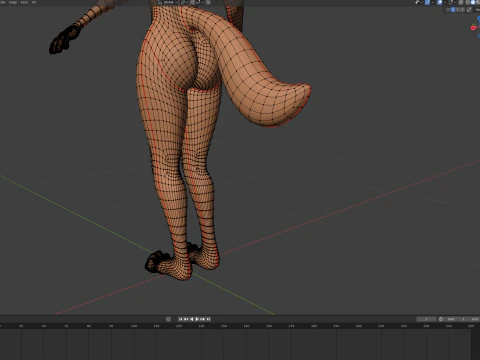Enable Z axis mesh mirror
480x360 pixels.
point(463,10)
